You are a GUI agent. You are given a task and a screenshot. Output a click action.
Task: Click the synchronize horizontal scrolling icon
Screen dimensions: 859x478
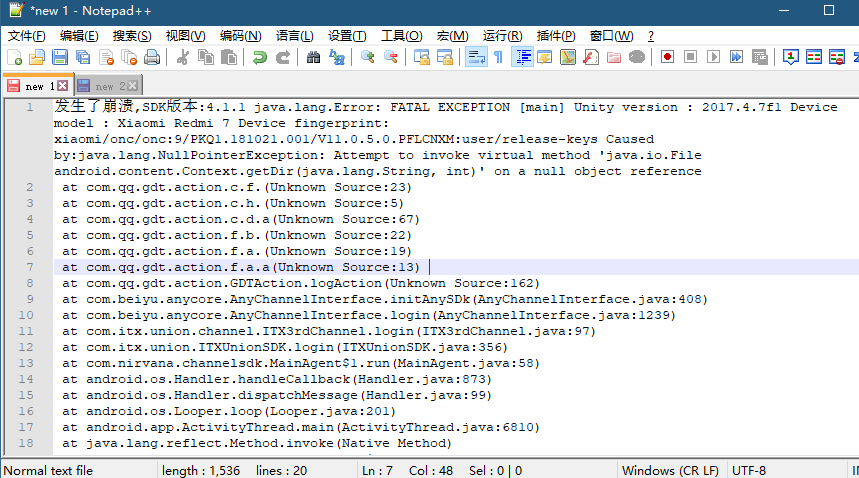[444, 57]
